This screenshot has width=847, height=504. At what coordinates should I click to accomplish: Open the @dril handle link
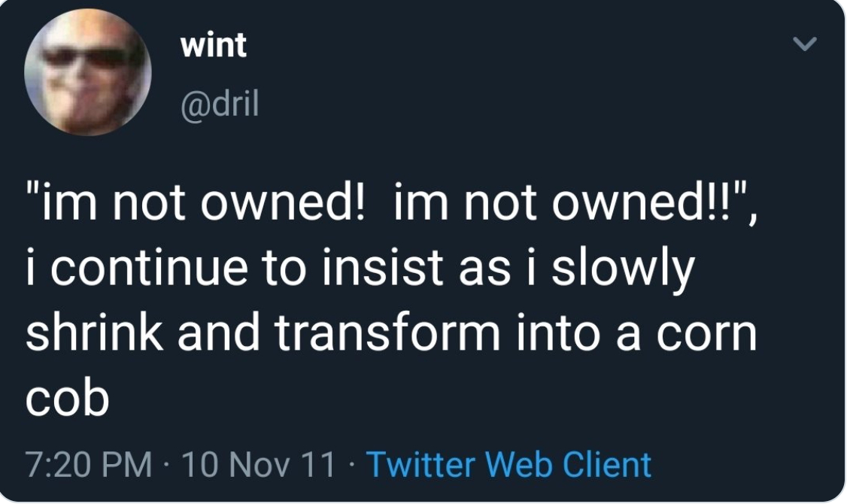(x=219, y=105)
